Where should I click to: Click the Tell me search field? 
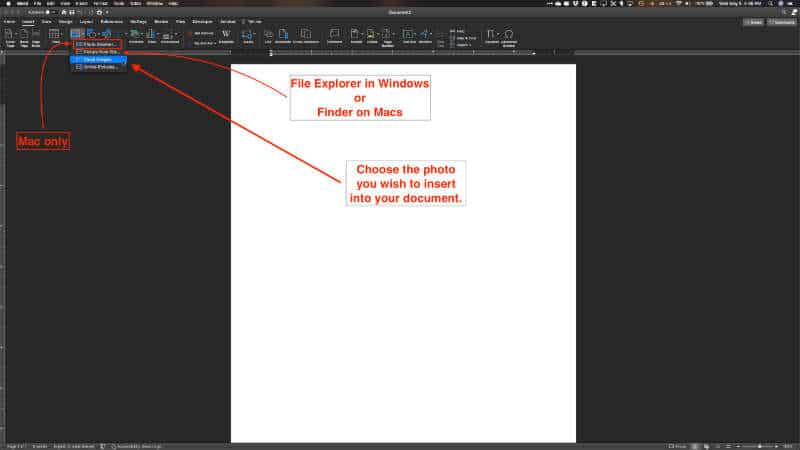[254, 22]
